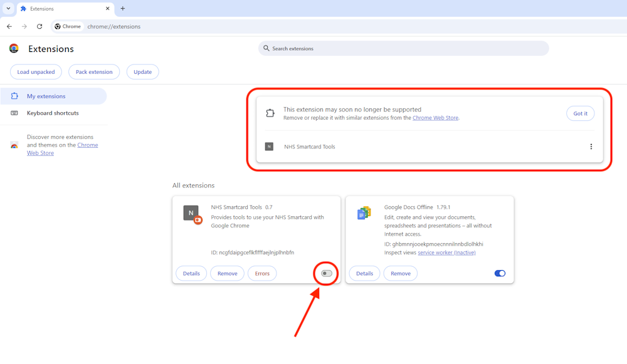
Task: Open Chrome Web Store link in warning
Action: [435, 118]
